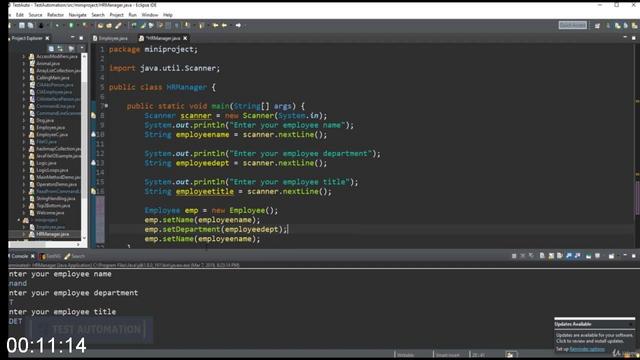Click the warning marker on line 13
640x360 pixels.
[93, 163]
